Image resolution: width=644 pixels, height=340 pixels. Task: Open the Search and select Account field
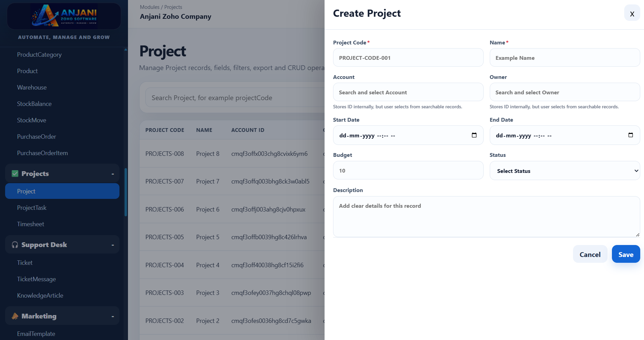click(x=408, y=92)
